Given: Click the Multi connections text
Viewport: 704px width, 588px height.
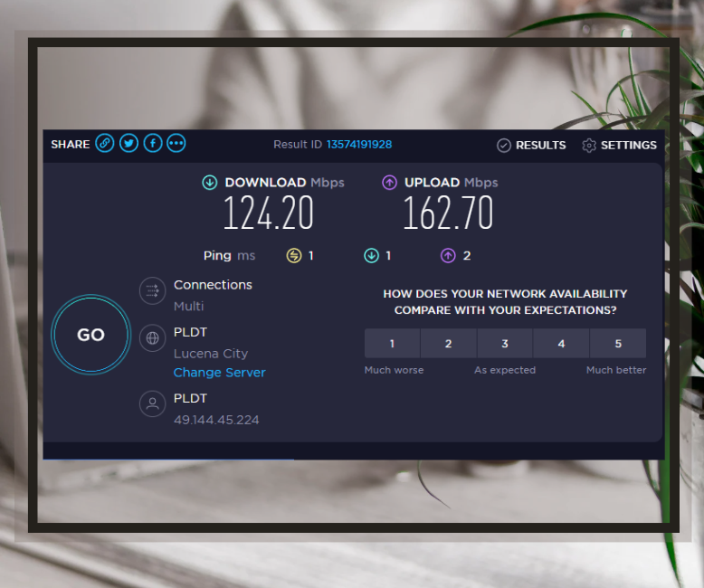Looking at the screenshot, I should (x=188, y=307).
